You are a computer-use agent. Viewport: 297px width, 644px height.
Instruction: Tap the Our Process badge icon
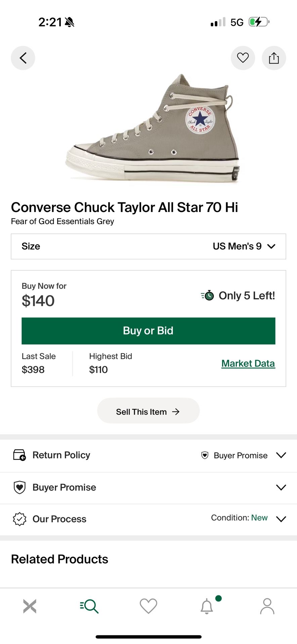19,519
